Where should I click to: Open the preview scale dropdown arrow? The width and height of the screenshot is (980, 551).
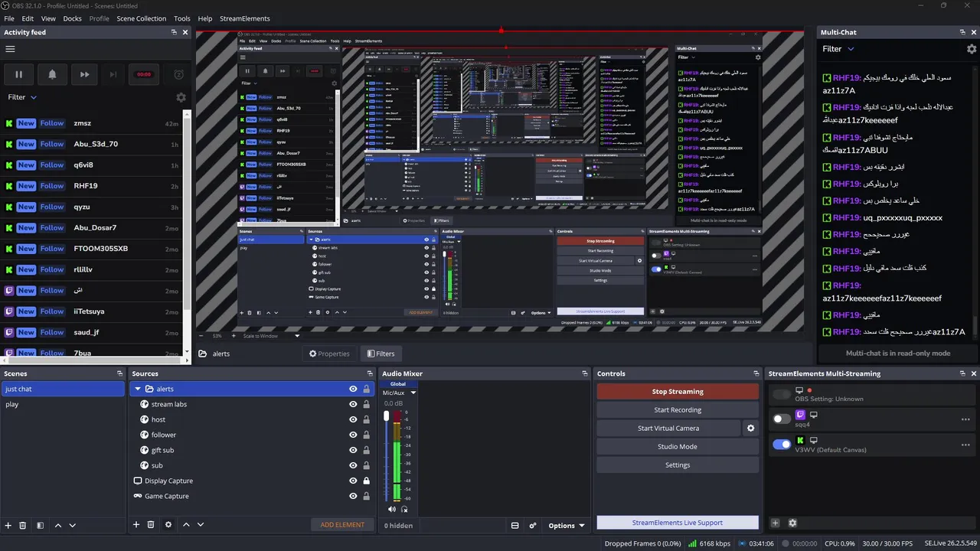(x=297, y=336)
